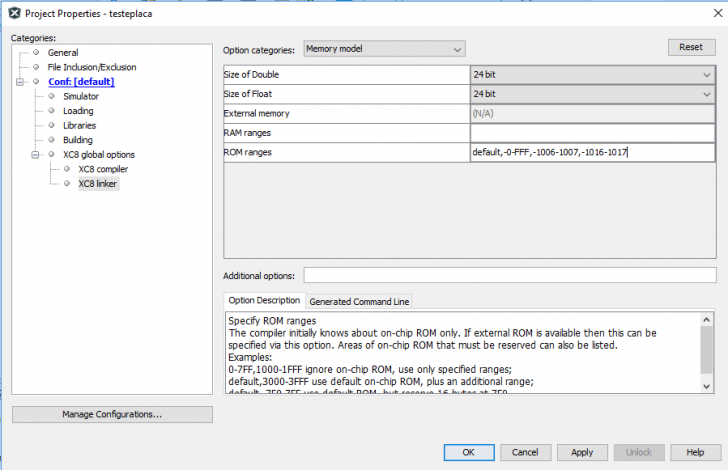Open the Simulator settings

coord(81,96)
